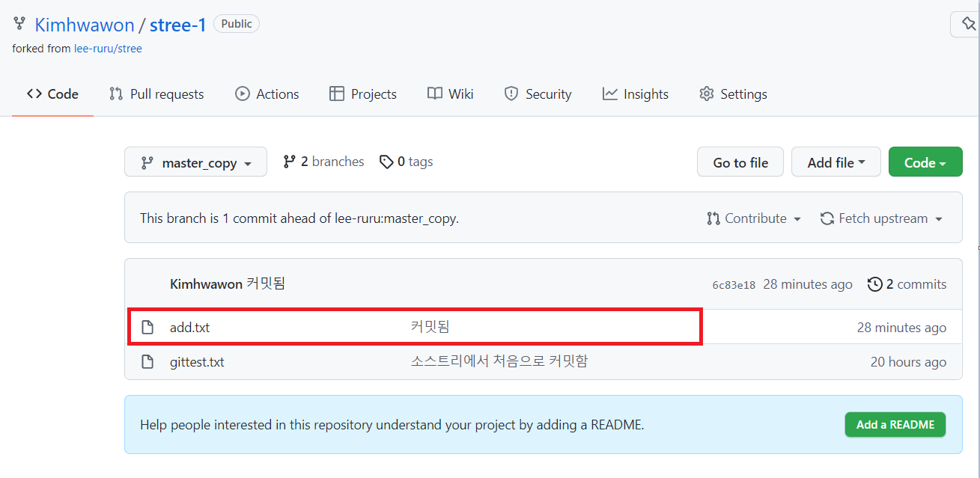
Task: Click the branch icon beside 2 branches
Action: (289, 162)
